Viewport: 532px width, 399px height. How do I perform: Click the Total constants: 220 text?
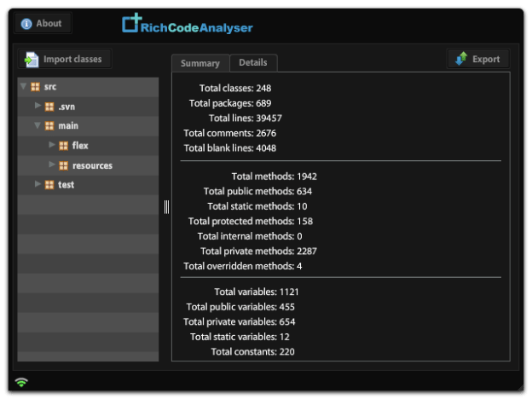pyautogui.click(x=252, y=351)
